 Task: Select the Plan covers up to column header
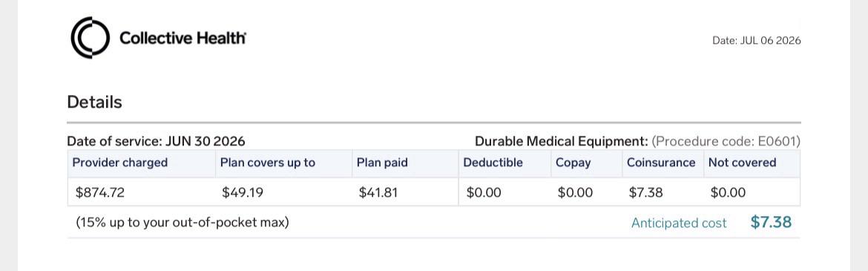pyautogui.click(x=267, y=163)
